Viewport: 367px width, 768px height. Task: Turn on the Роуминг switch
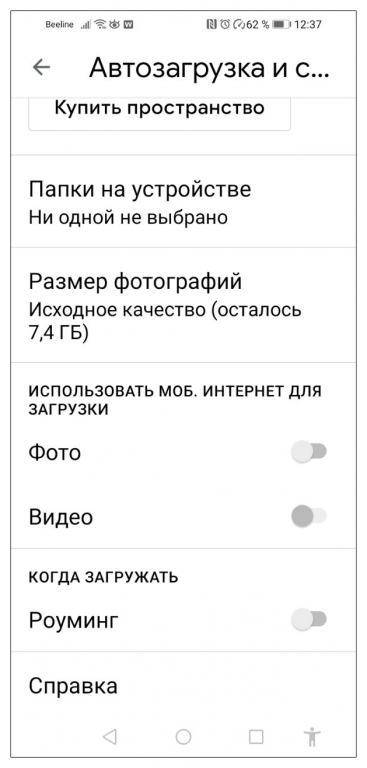(x=309, y=620)
